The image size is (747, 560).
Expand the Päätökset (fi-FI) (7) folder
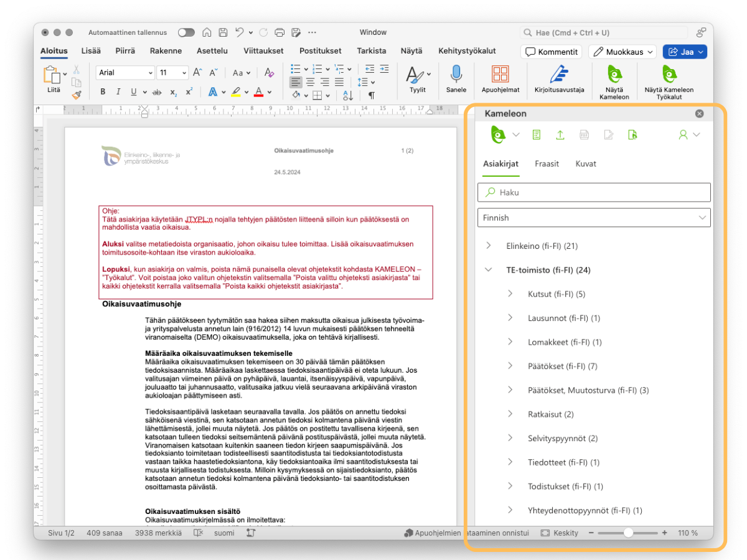[510, 366]
